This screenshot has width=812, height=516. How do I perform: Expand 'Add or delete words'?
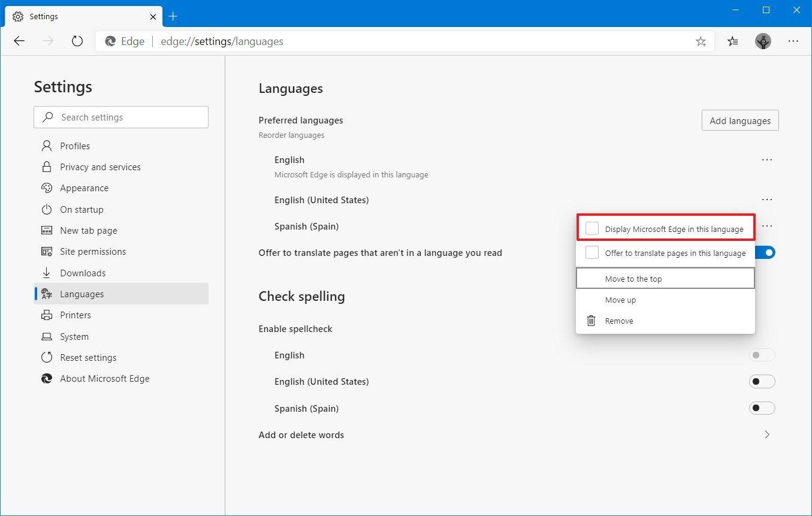[x=767, y=434]
